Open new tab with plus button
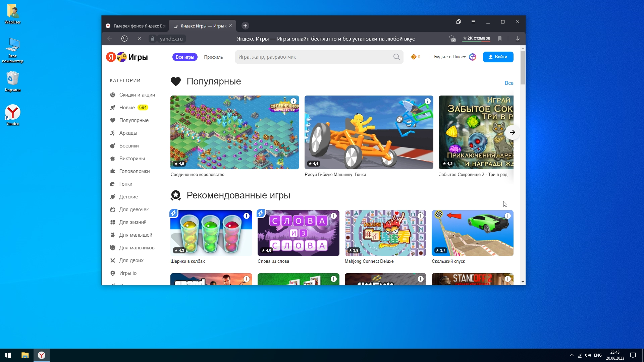The width and height of the screenshot is (644, 362). [245, 26]
